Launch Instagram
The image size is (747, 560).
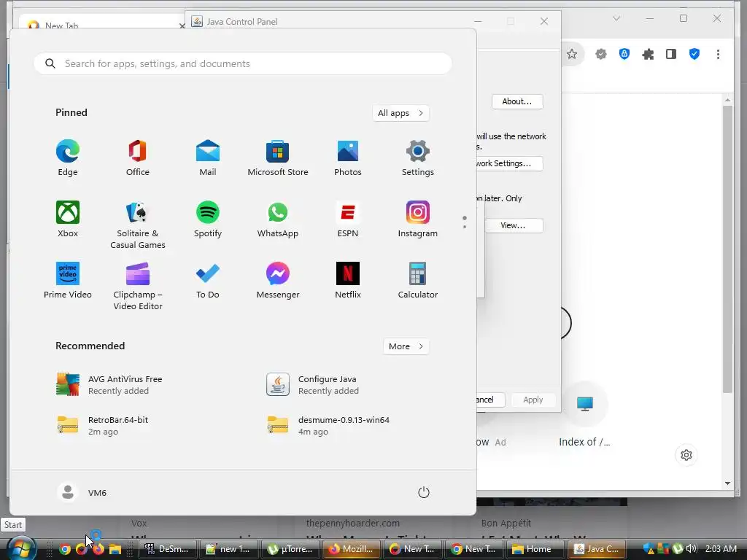[418, 219]
